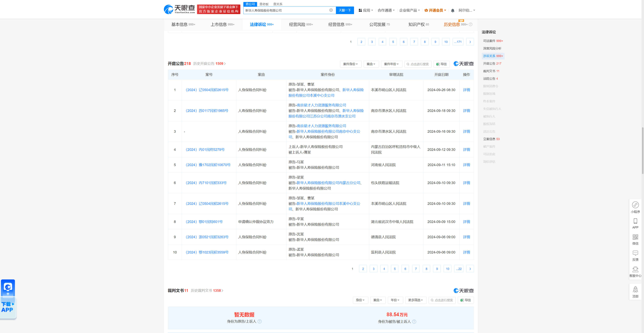Open the 身份 filter in 裁判文书 section

coord(360,300)
